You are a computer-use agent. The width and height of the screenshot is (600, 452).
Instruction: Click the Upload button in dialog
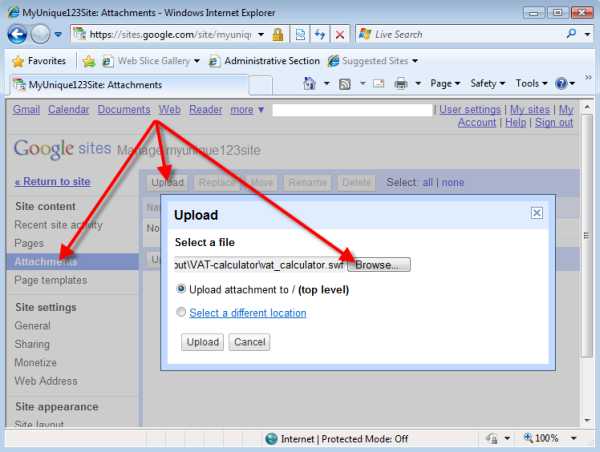(x=202, y=342)
